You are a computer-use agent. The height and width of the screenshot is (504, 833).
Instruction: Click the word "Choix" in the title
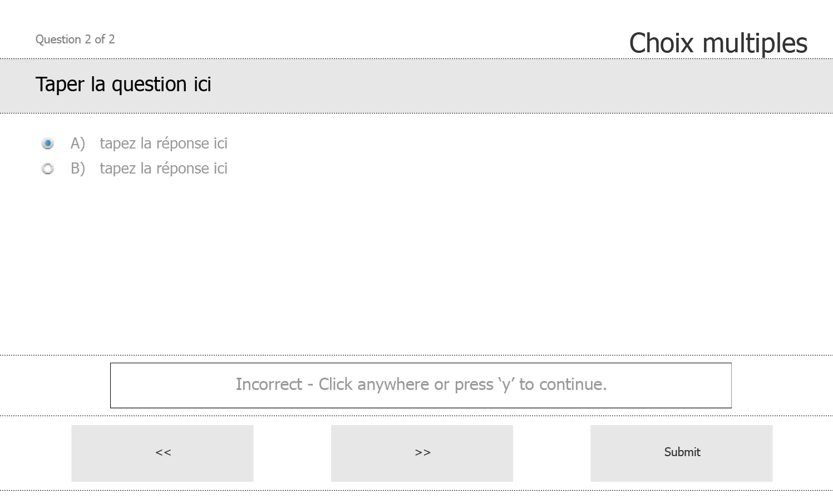[662, 44]
